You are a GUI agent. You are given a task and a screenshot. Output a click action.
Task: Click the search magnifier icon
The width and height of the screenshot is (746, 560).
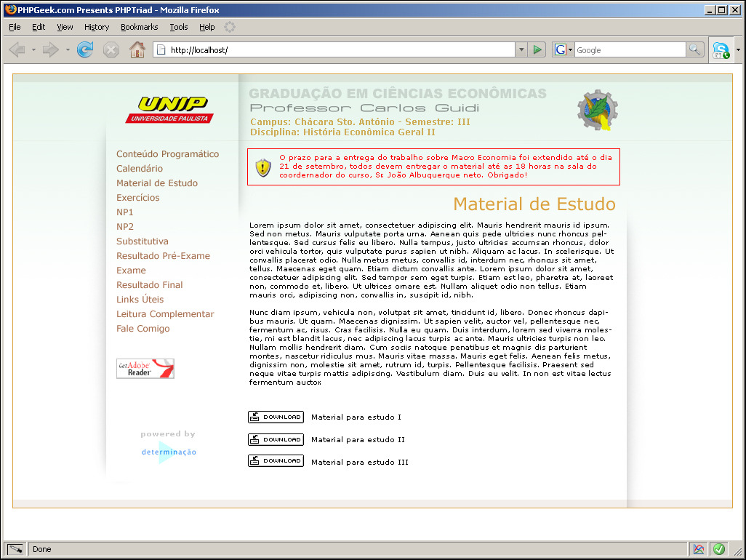click(x=695, y=49)
